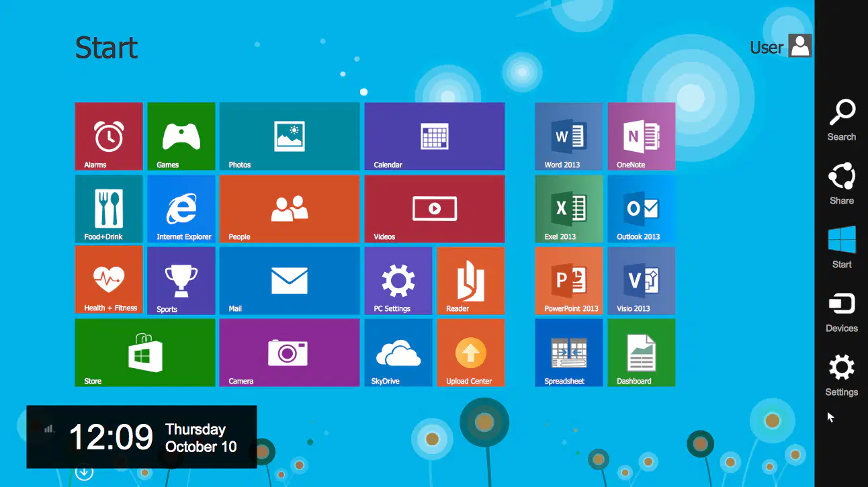Select the Search charm
Viewport: 868px width, 487px height.
click(x=842, y=120)
